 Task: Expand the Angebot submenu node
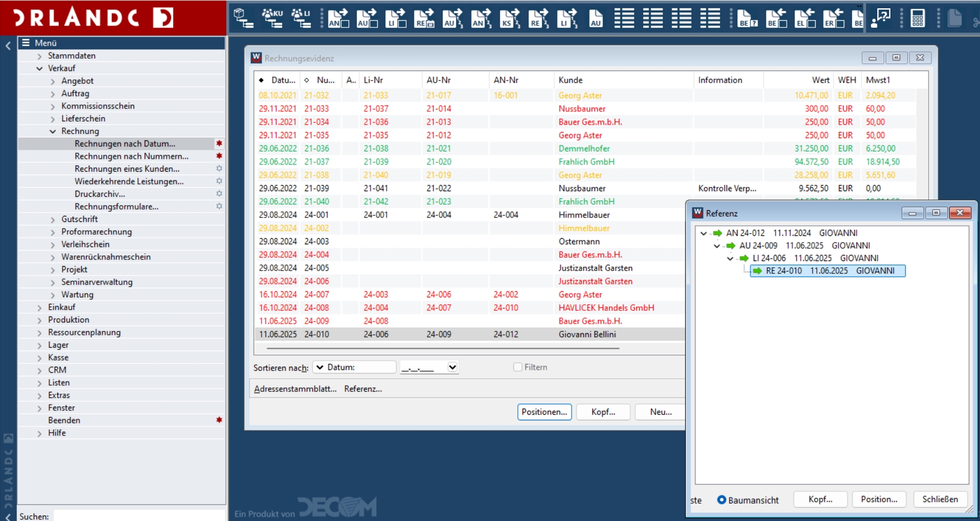point(53,81)
